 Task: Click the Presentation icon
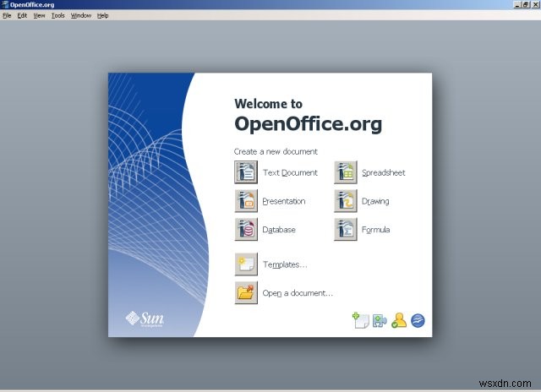pyautogui.click(x=246, y=201)
